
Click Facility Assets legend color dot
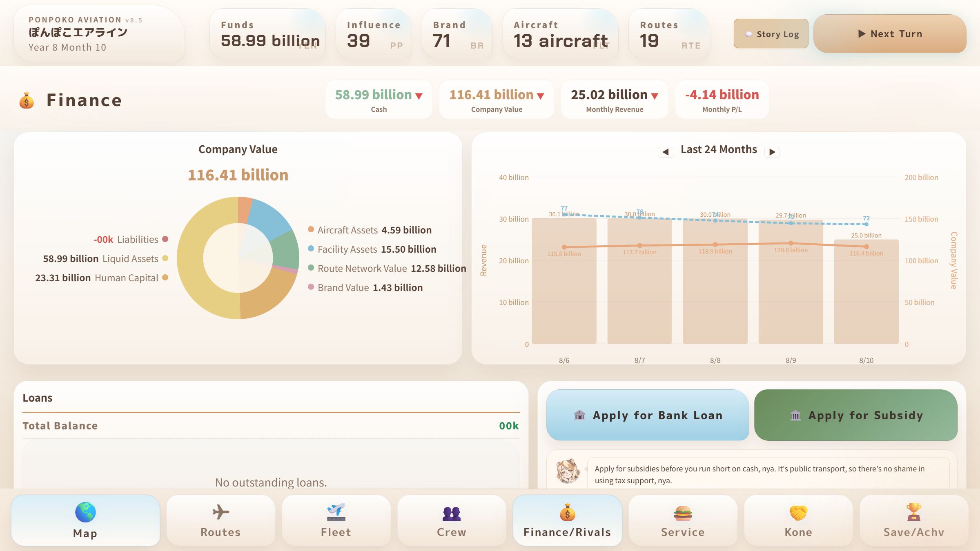pos(311,249)
